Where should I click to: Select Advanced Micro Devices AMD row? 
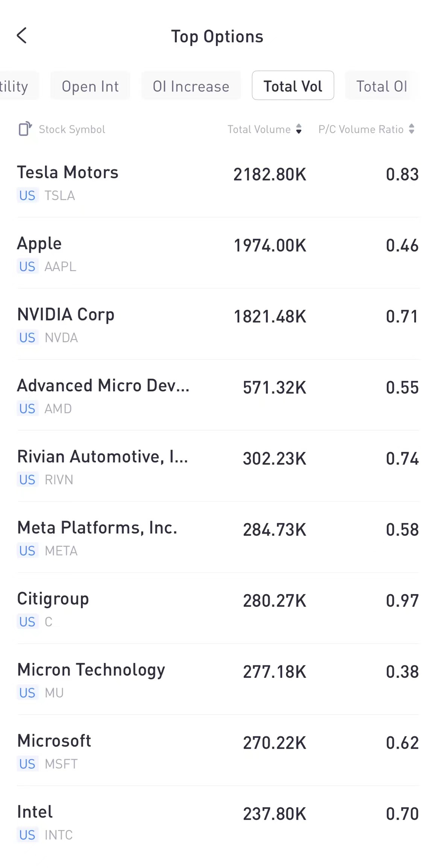point(218,396)
